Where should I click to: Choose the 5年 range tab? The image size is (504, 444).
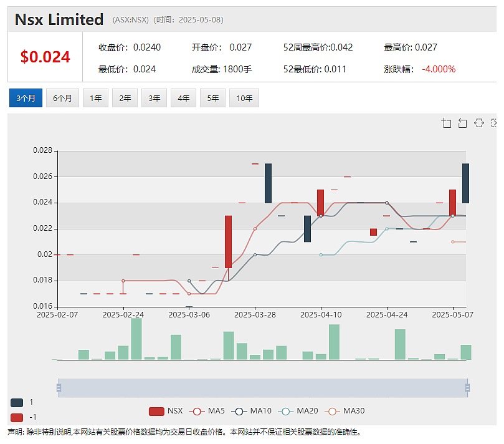tap(212, 98)
